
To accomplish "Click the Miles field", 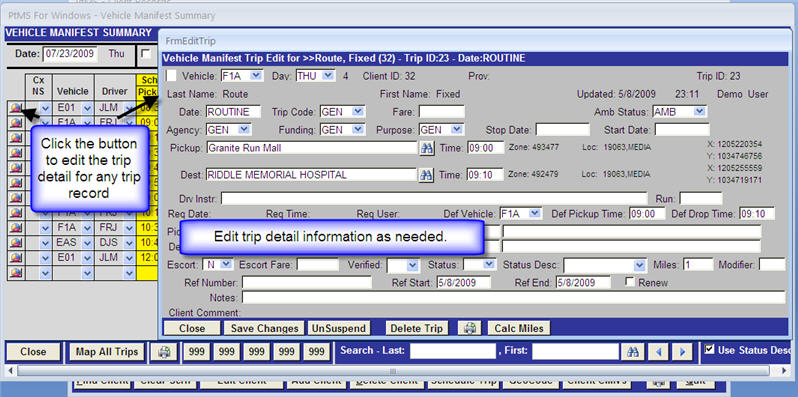I will pos(698,265).
